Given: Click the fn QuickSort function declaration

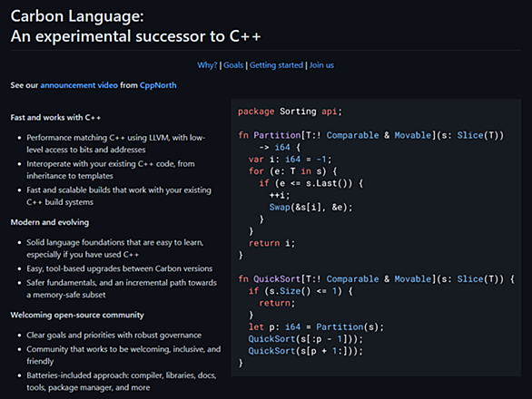Looking at the screenshot, I should 376,279.
